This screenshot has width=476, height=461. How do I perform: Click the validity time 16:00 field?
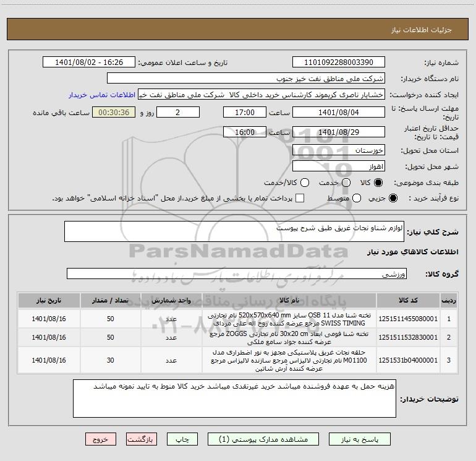coord(245,132)
